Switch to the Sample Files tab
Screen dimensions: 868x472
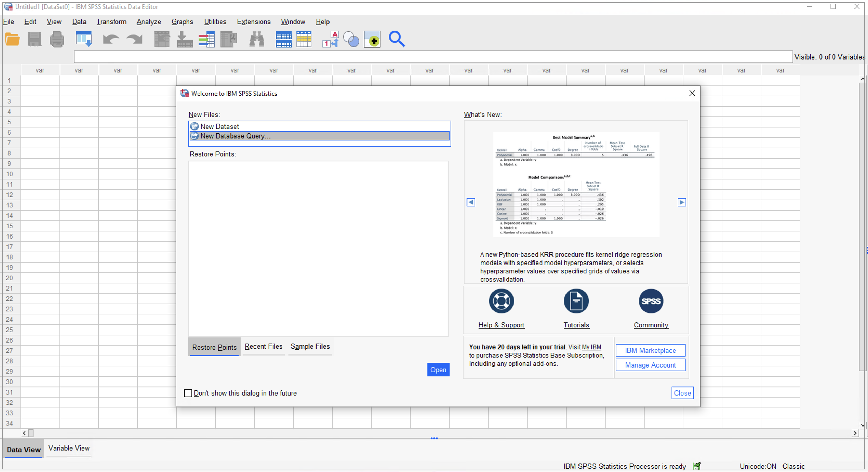coord(310,346)
